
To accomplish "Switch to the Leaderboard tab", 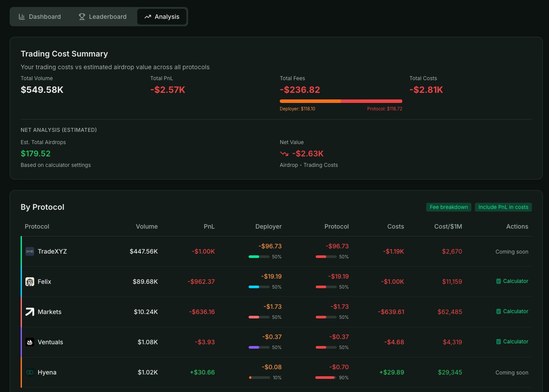I will (x=103, y=17).
